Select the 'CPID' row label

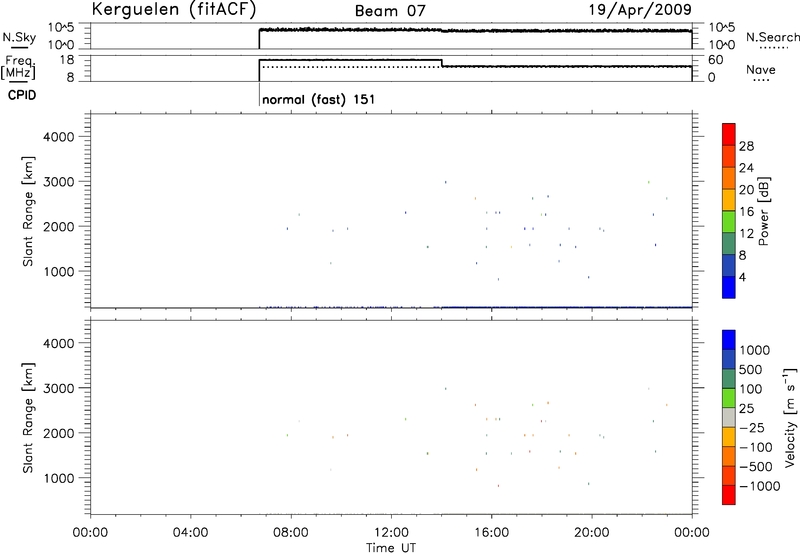point(22,95)
